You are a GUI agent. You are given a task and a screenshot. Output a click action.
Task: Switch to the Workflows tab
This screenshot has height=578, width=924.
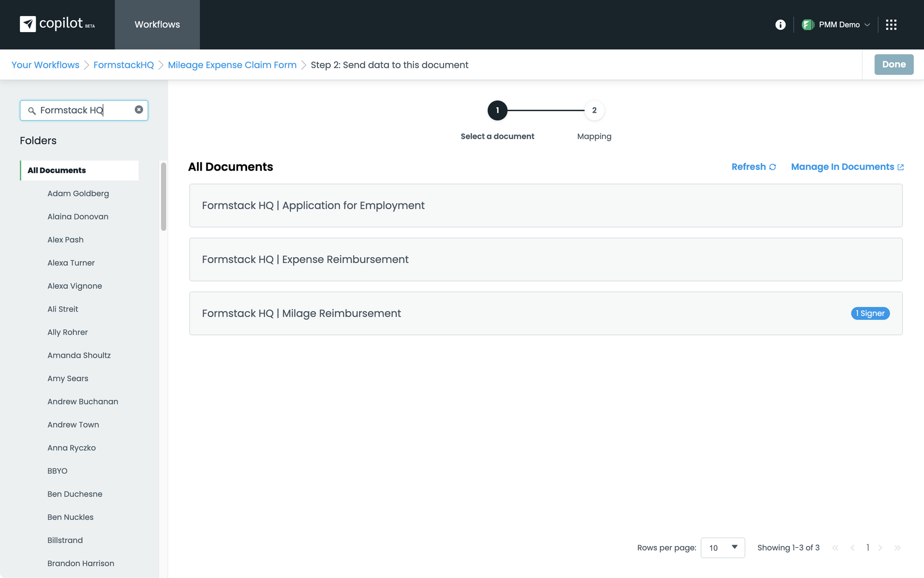[157, 24]
